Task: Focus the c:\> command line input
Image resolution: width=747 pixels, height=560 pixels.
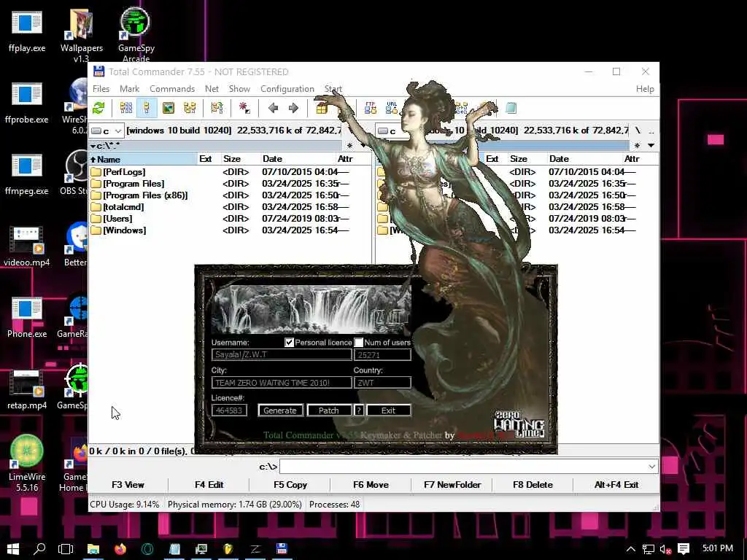Action: (x=463, y=467)
